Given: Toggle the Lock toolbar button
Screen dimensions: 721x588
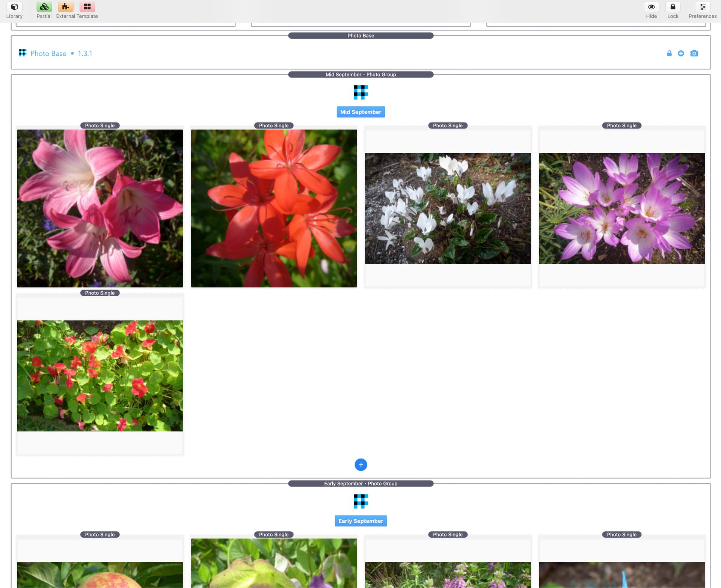Looking at the screenshot, I should (673, 7).
